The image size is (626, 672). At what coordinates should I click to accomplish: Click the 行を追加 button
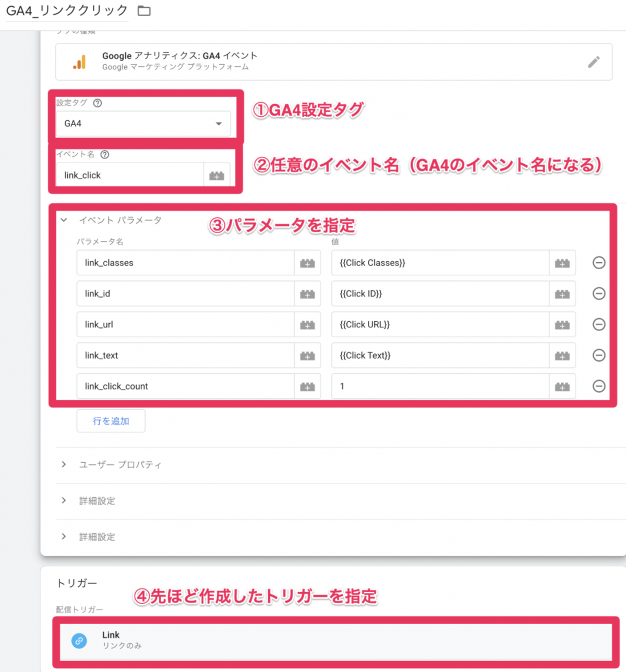[111, 421]
